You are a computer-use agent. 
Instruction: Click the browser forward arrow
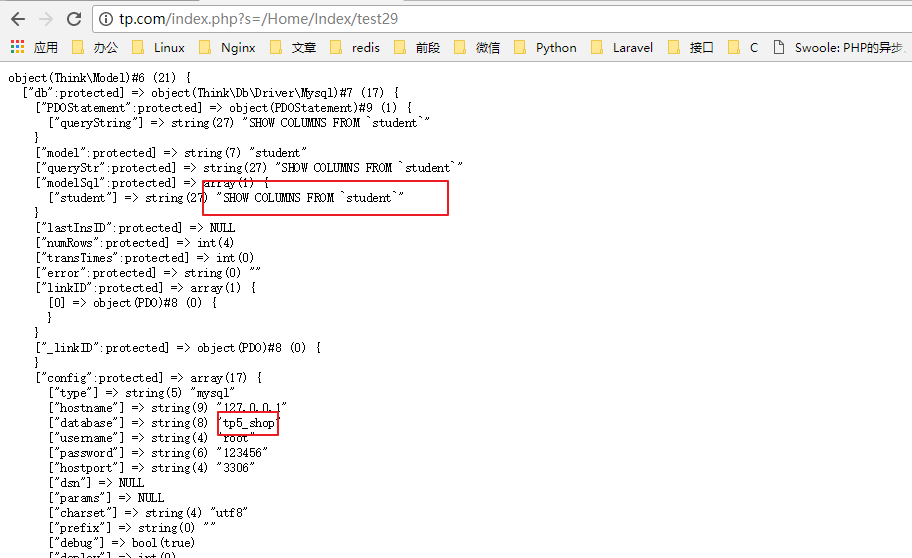pyautogui.click(x=46, y=19)
